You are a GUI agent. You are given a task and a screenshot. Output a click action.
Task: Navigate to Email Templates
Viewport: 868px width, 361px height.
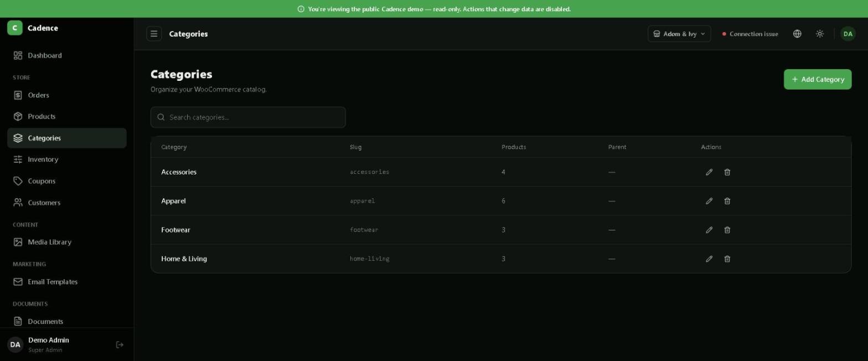coord(66,282)
